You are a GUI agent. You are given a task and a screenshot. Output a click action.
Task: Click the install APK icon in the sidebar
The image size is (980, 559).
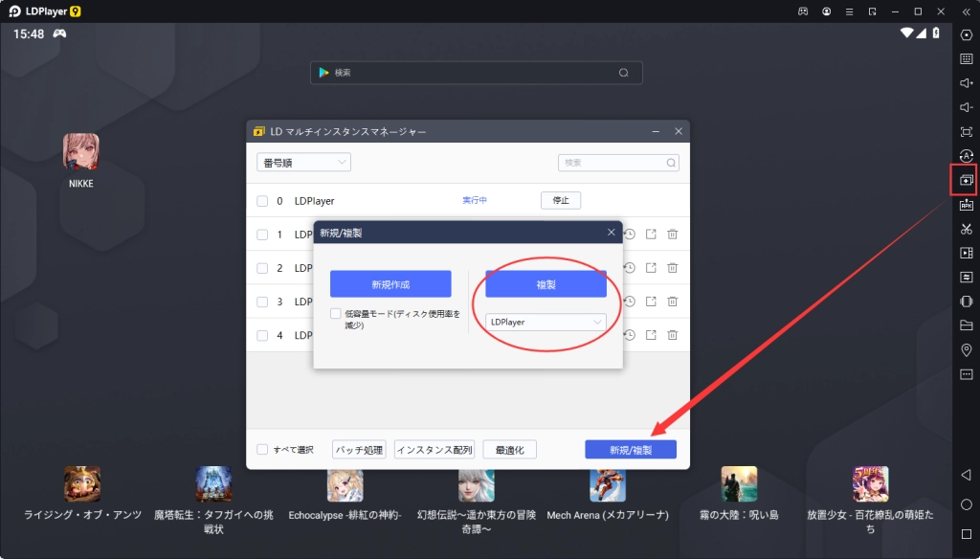[967, 205]
